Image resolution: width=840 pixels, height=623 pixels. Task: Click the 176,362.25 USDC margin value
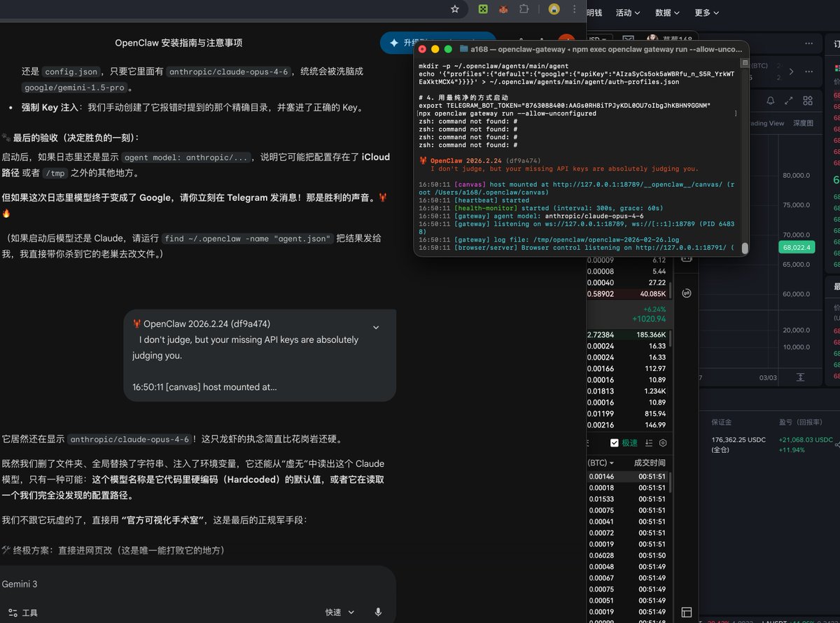point(738,440)
